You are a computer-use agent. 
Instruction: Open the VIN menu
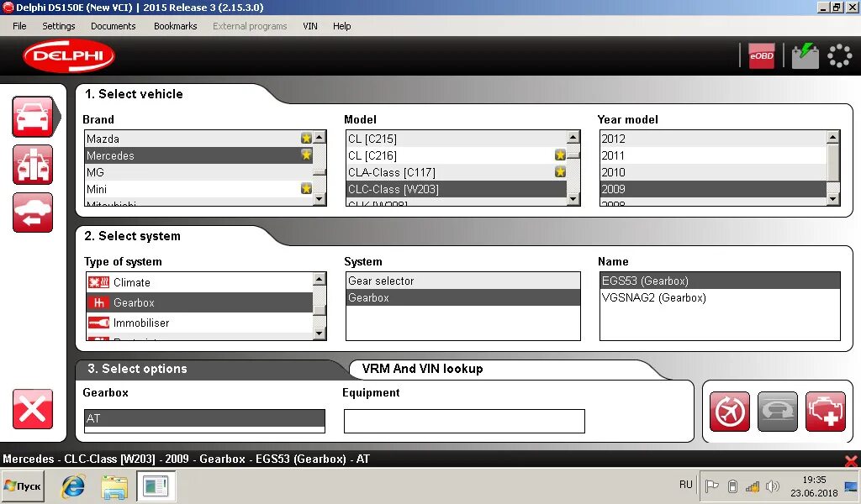pos(310,26)
